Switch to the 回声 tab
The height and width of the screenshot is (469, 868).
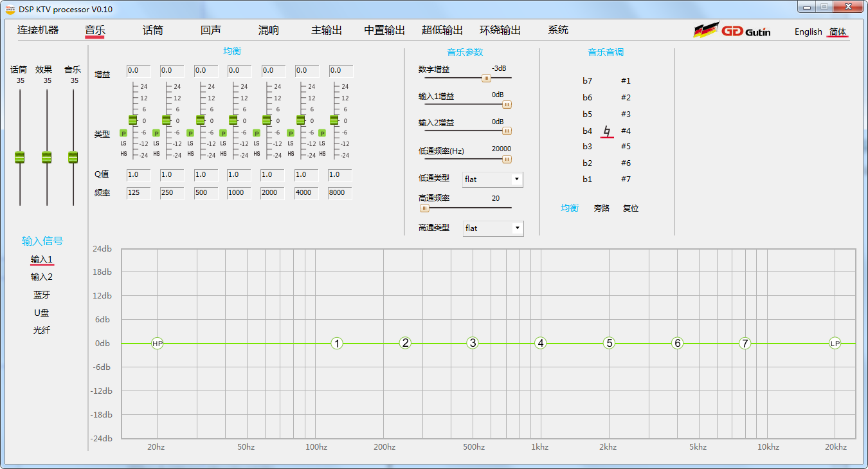pyautogui.click(x=211, y=30)
